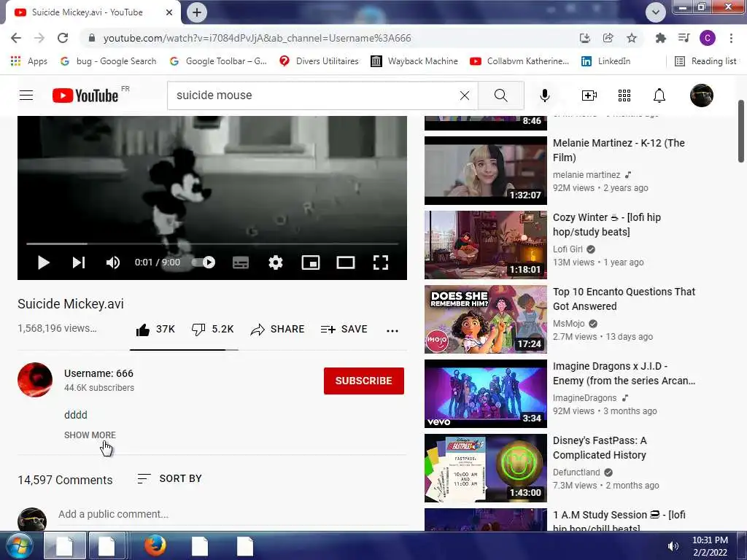Open the YouTube hamburger guide menu
Image resolution: width=747 pixels, height=560 pixels.
tap(26, 96)
